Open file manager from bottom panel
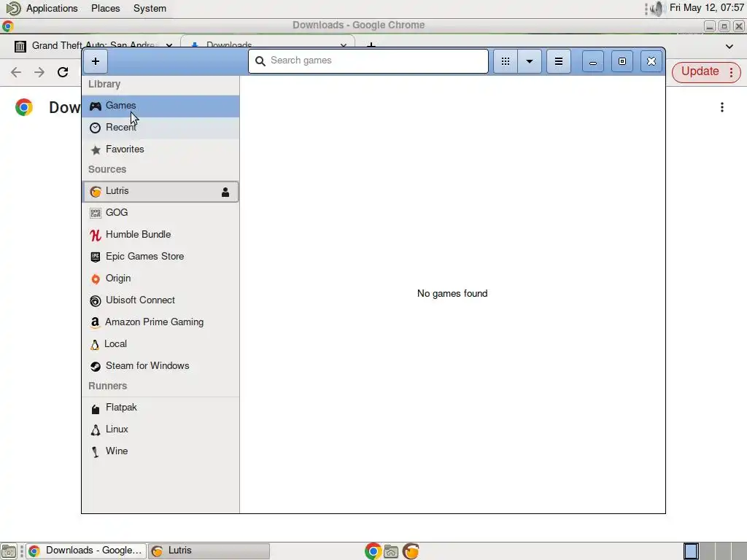The image size is (747, 560). click(x=391, y=551)
